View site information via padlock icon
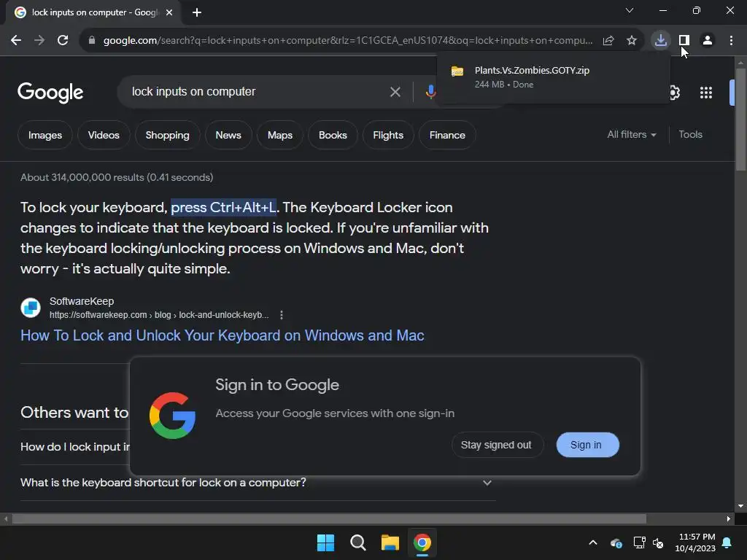Screen dimensions: 747x560 point(92,41)
